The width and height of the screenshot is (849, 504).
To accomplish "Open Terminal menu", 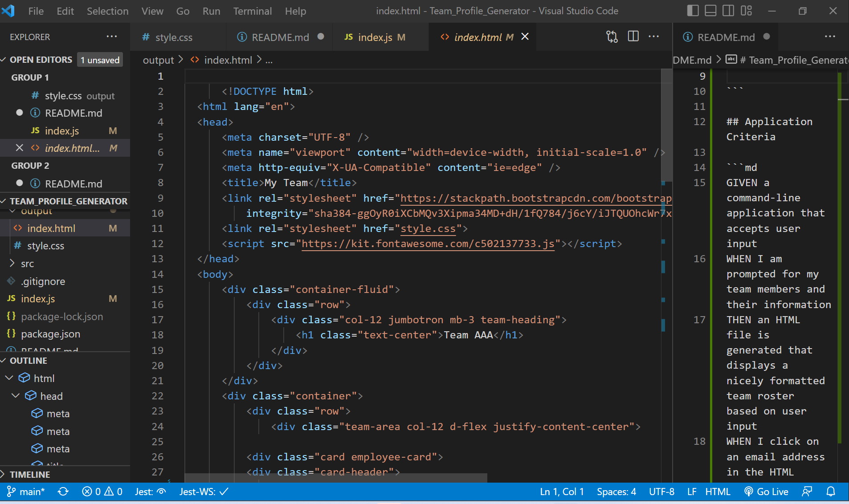I will coord(253,11).
